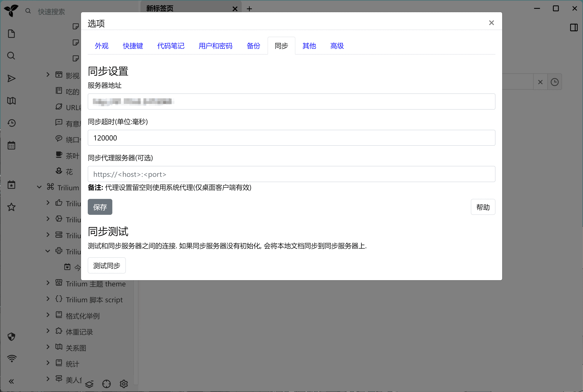Expand the 美人 tree node
583x392 pixels.
click(x=48, y=379)
